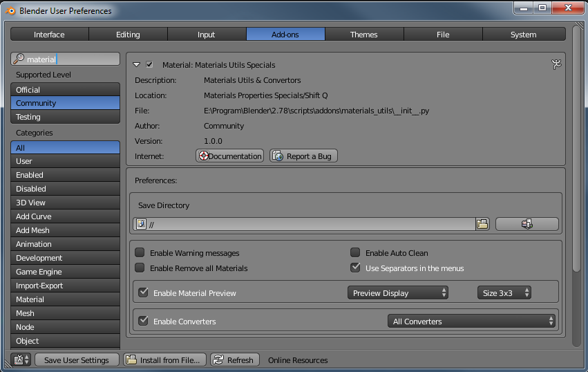Switch to the System tab
Image resolution: width=588 pixels, height=372 pixels.
[524, 34]
